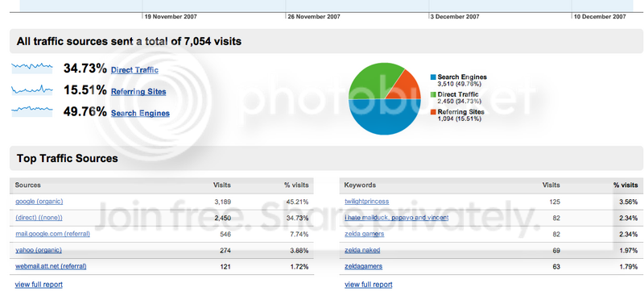This screenshot has height=308, width=644.
Task: View full report under Sources table
Action: point(39,285)
